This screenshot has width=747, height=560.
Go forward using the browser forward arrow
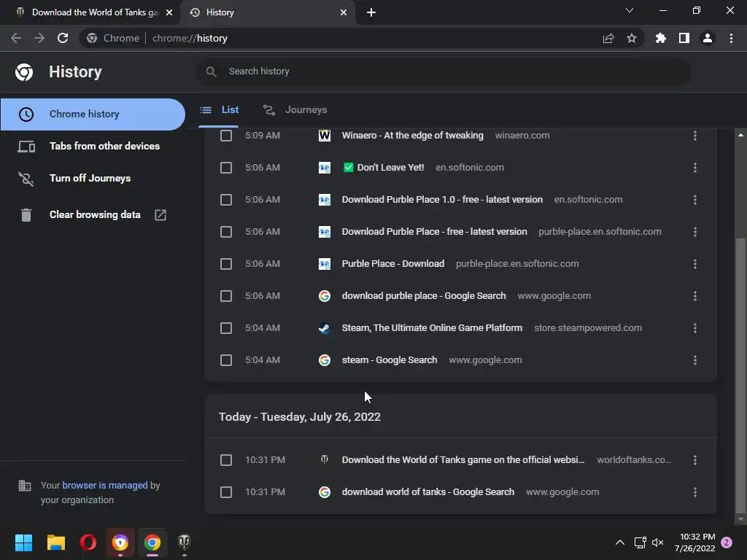pyautogui.click(x=39, y=38)
